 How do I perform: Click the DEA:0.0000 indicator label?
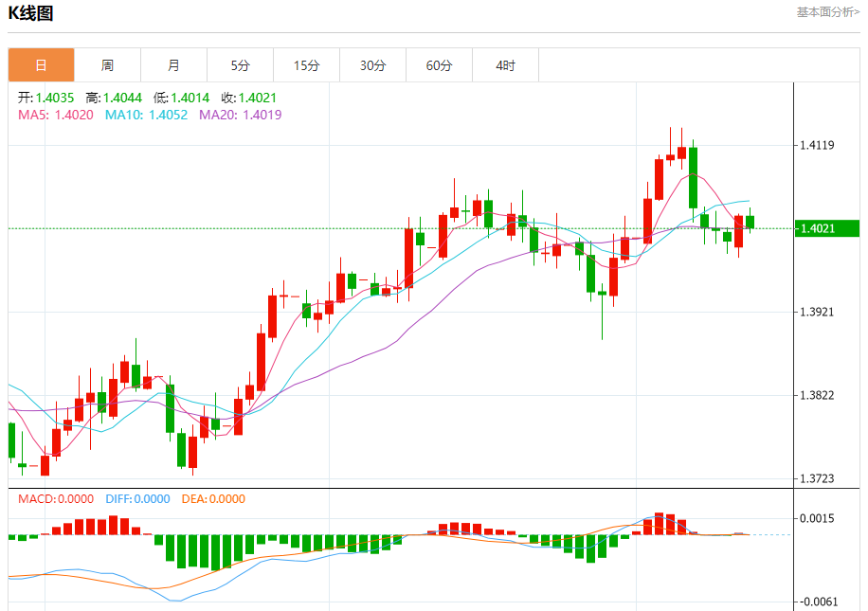[213, 499]
